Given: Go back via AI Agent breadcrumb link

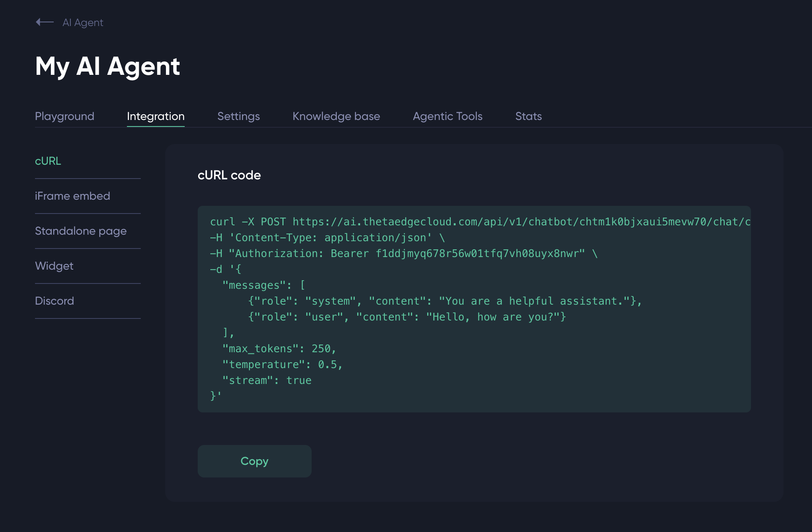Looking at the screenshot, I should (83, 23).
